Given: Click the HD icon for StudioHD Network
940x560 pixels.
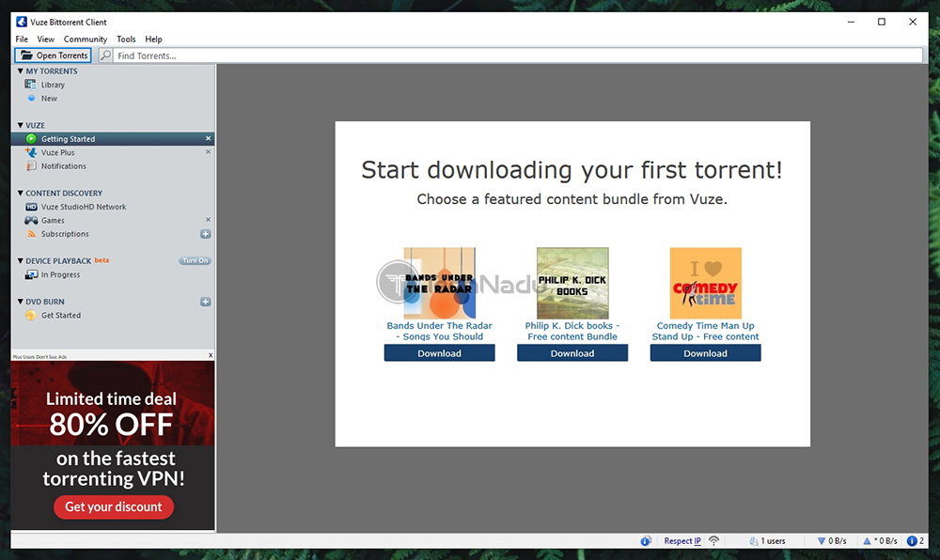Looking at the screenshot, I should click(31, 207).
